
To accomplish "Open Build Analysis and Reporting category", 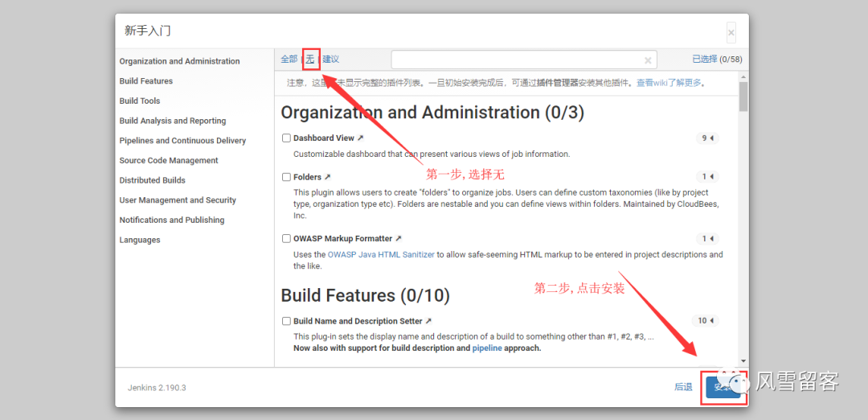I will [173, 121].
